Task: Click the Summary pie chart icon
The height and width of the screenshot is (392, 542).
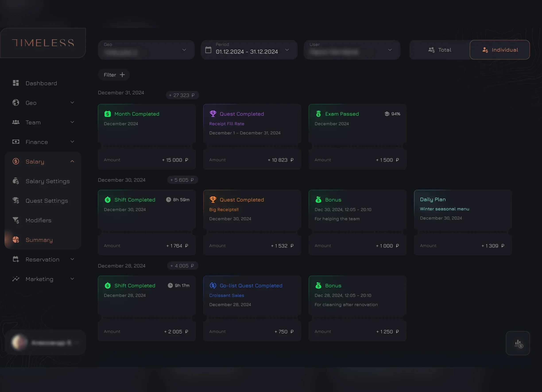Action: (x=16, y=239)
